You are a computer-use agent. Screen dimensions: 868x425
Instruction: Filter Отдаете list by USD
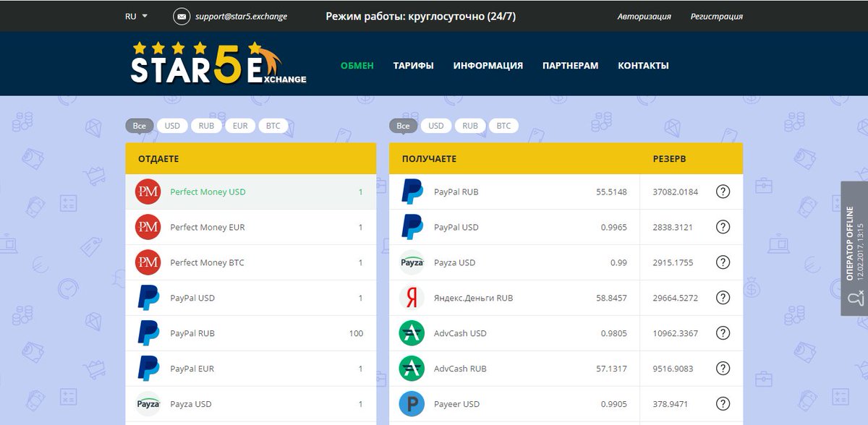click(x=172, y=126)
